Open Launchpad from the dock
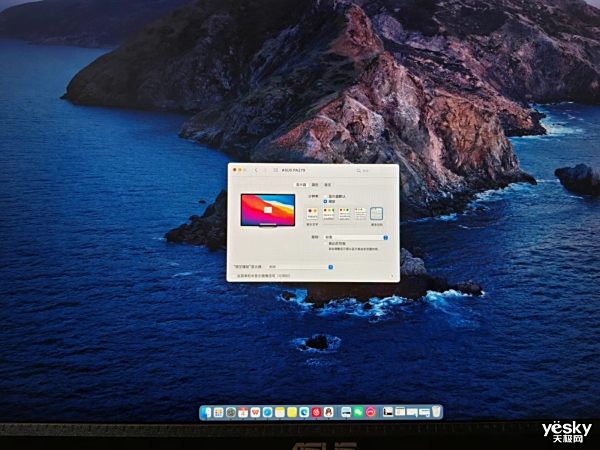 tap(218, 412)
